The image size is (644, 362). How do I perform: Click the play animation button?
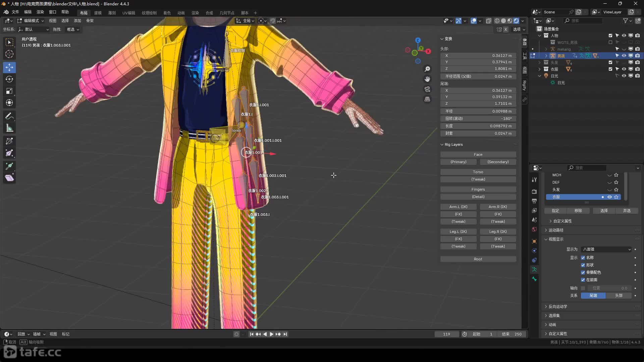click(271, 334)
